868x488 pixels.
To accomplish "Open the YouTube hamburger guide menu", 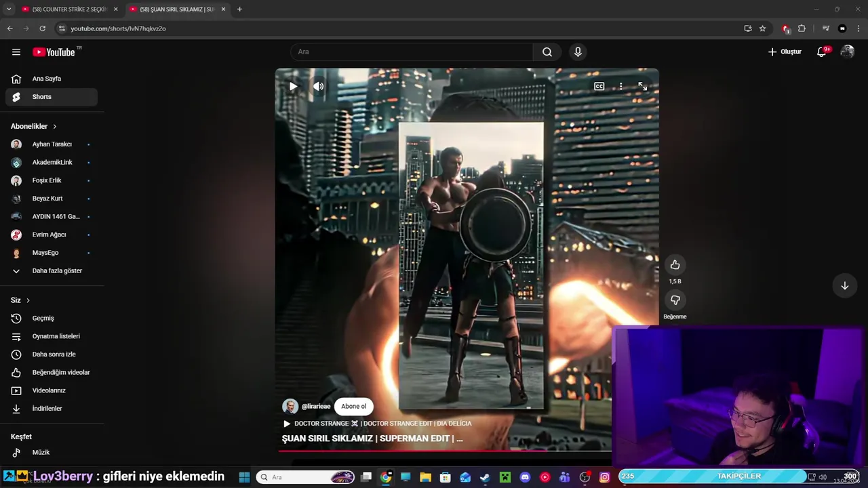I will pos(16,52).
